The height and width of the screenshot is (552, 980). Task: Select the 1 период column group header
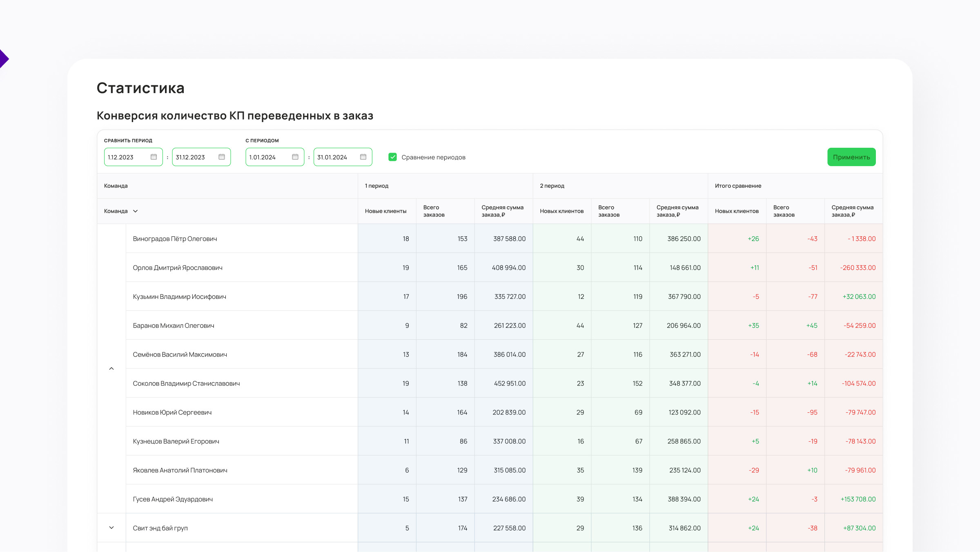click(x=376, y=186)
